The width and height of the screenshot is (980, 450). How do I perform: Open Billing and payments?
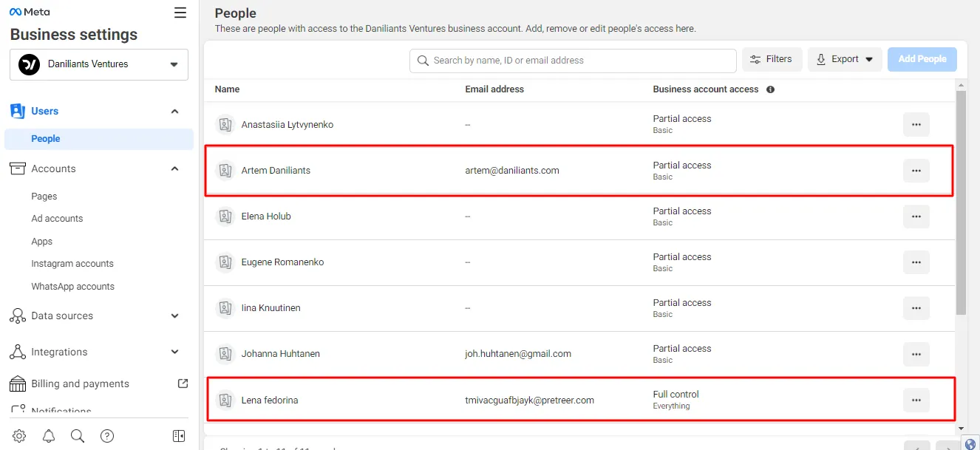[x=80, y=383]
